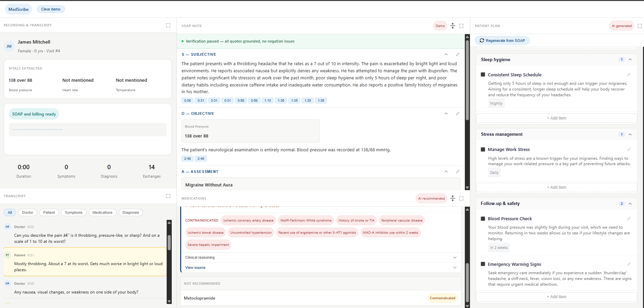Edit the Objective section with pencil icon
Image resolution: width=644 pixels, height=308 pixels.
457,113
